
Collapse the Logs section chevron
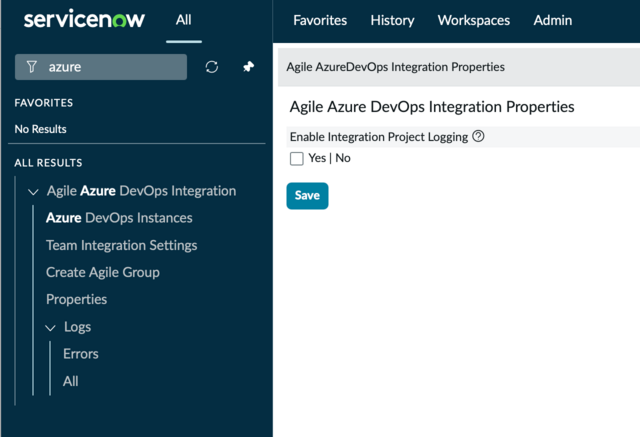click(50, 327)
